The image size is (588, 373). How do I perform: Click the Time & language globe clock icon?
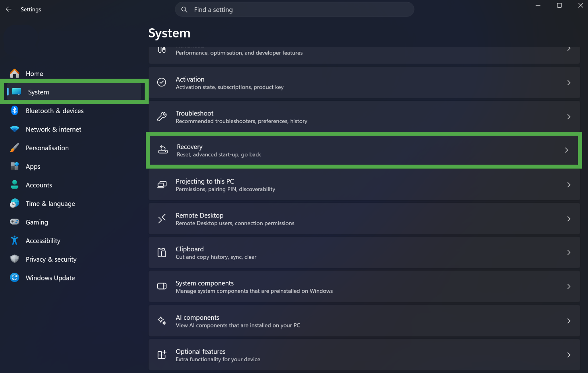pos(15,203)
